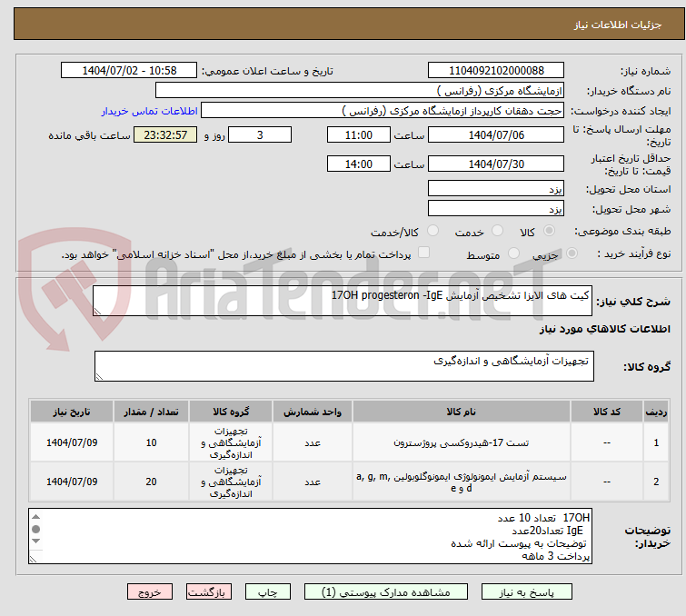Viewport: 686px width, 616px height.
Task: Click the نام دستگاه خریدار field
Action: click(x=360, y=91)
